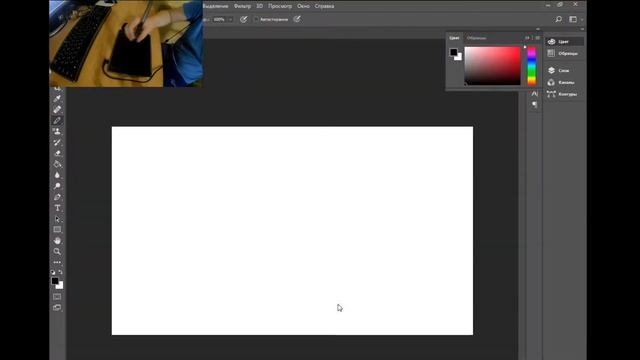Select the Paint Bucket tool
The image size is (640, 360).
pyautogui.click(x=57, y=164)
